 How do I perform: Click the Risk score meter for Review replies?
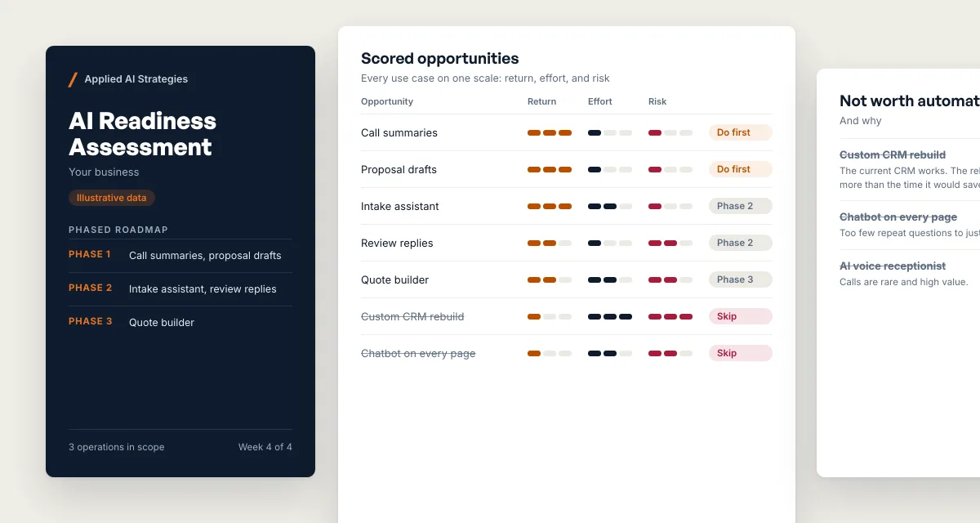(x=670, y=243)
